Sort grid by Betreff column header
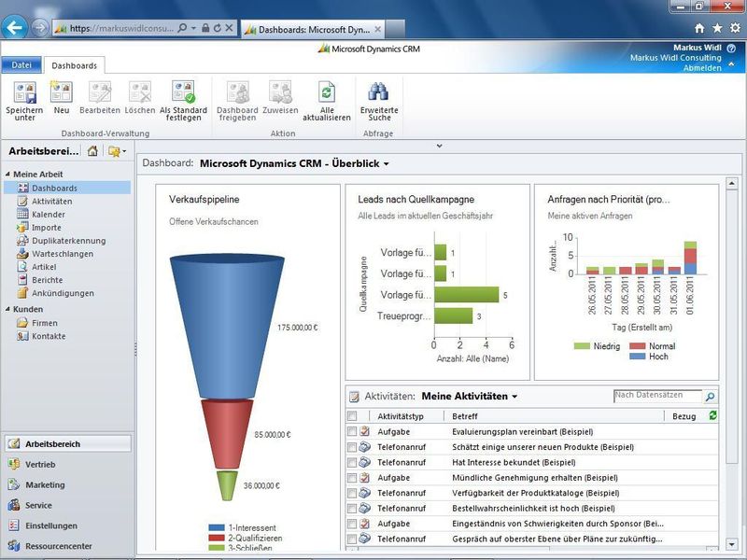Image resolution: width=747 pixels, height=560 pixels. [464, 416]
